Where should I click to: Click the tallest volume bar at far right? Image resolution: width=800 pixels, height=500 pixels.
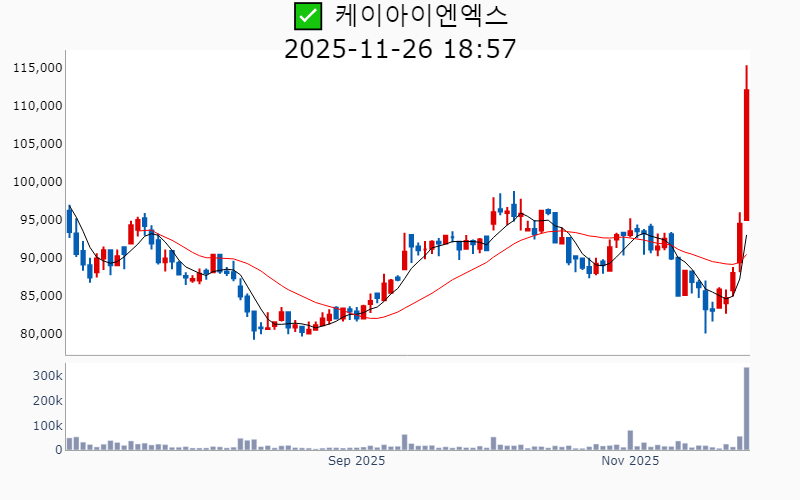(x=746, y=410)
